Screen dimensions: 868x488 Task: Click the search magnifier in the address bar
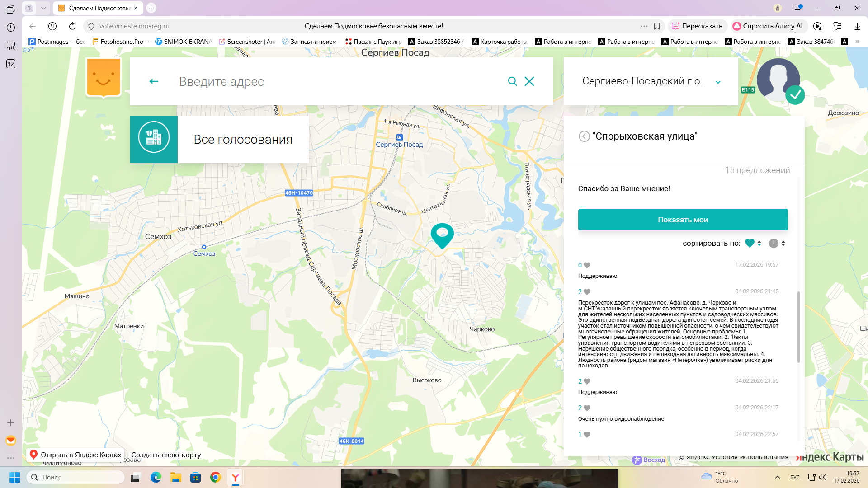pyautogui.click(x=512, y=81)
